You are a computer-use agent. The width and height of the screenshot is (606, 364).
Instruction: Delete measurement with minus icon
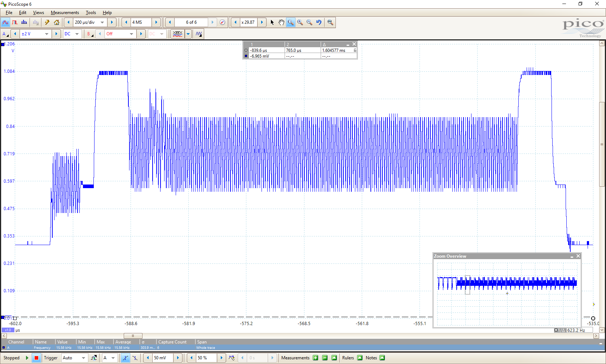tap(325, 358)
